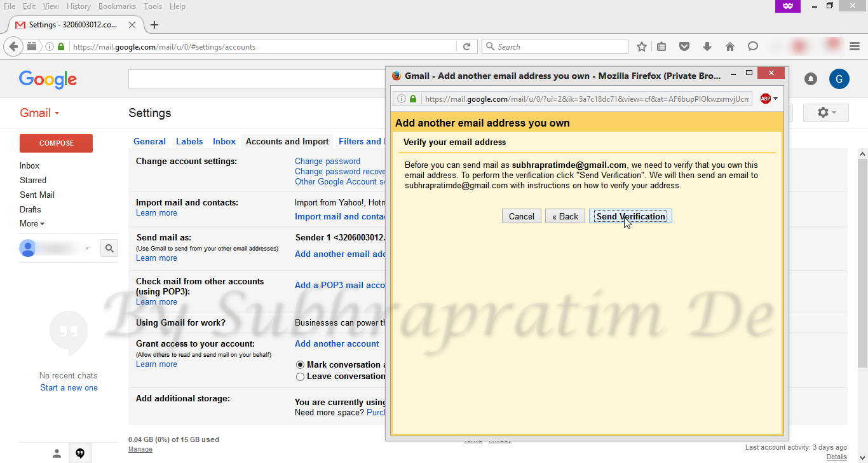Select Mark conversation radio button

click(x=300, y=365)
